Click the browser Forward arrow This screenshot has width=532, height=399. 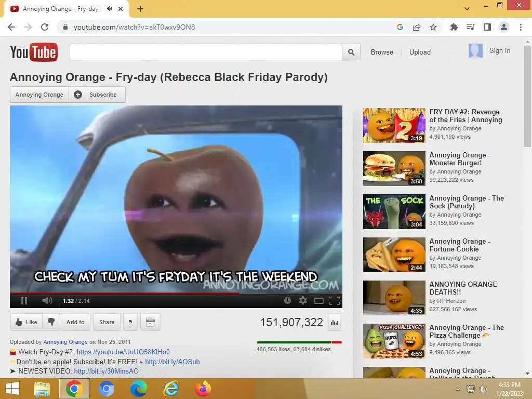click(28, 27)
